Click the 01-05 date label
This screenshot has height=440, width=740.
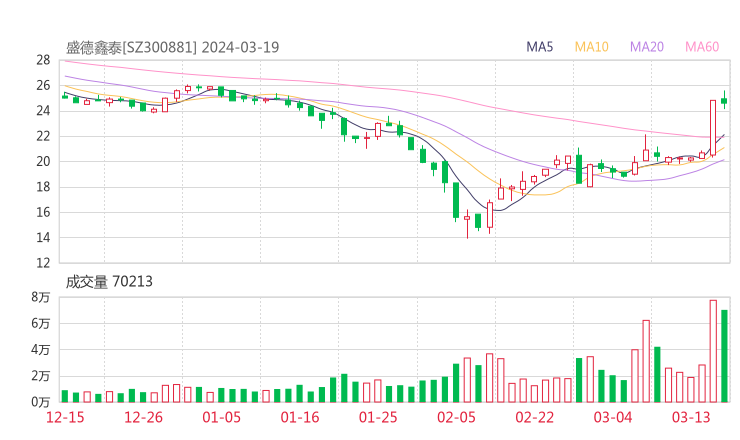click(221, 417)
